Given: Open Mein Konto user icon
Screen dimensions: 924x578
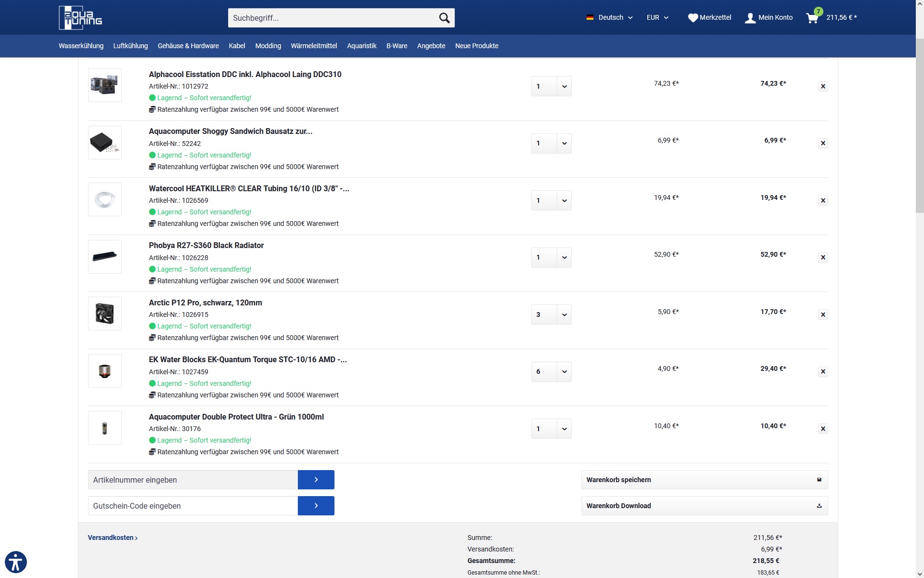Looking at the screenshot, I should 750,18.
